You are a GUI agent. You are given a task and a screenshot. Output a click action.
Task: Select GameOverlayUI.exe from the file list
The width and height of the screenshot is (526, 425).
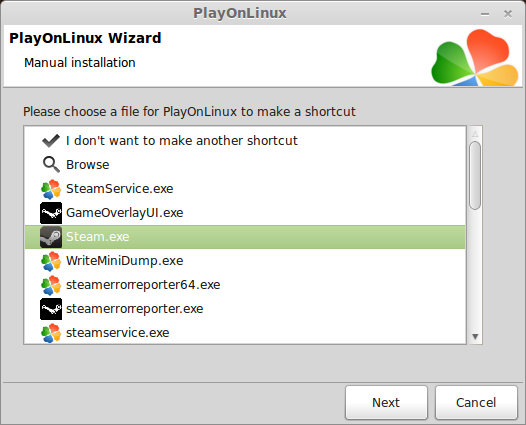coord(245,213)
